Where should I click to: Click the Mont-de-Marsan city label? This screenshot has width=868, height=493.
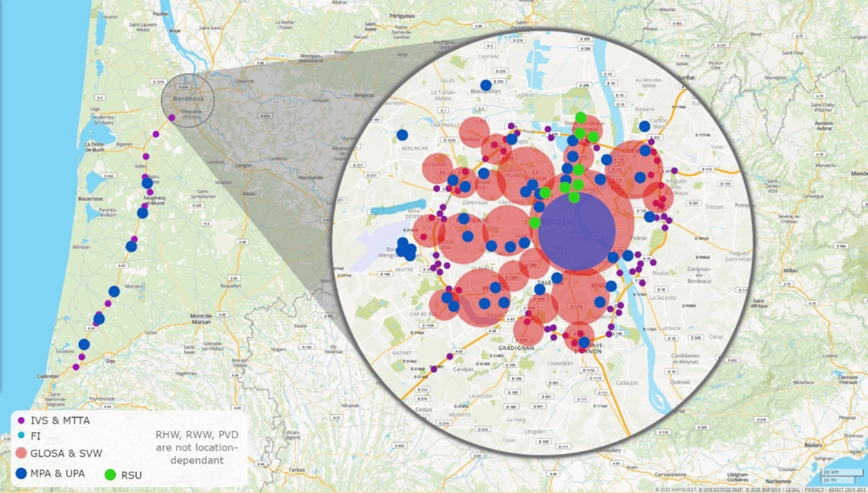(x=202, y=319)
